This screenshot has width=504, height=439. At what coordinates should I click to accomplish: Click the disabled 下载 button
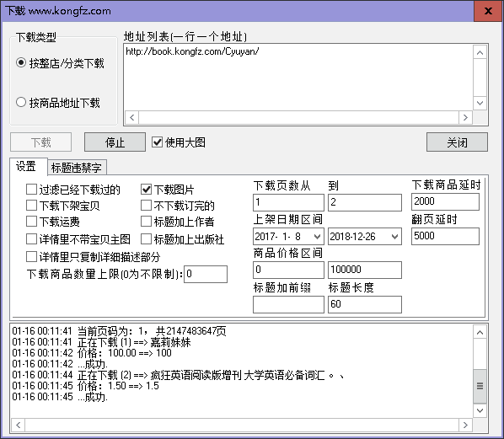click(40, 142)
